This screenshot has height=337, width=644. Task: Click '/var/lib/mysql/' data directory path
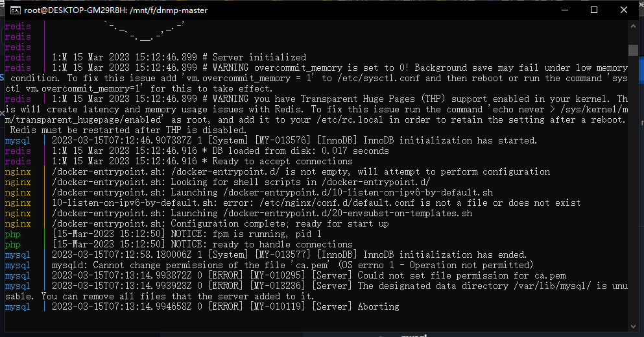[552, 286]
